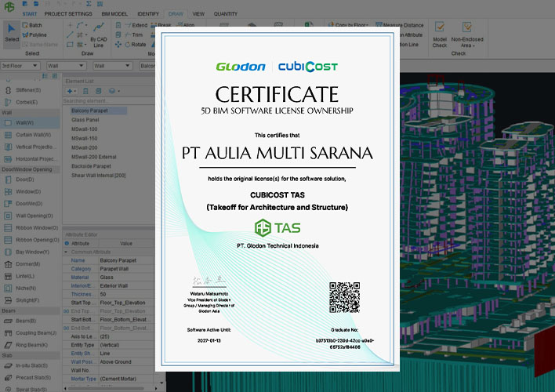Select Glass Panel in Element List

click(x=85, y=120)
